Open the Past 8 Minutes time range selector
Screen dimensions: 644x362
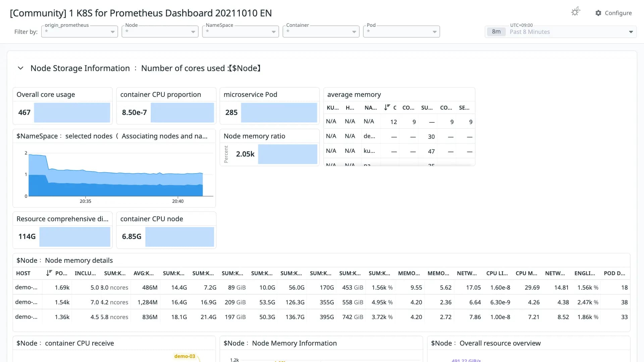(560, 32)
